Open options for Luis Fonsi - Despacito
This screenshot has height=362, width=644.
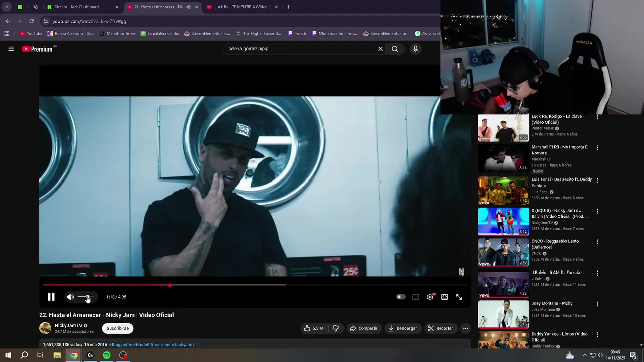(x=597, y=180)
